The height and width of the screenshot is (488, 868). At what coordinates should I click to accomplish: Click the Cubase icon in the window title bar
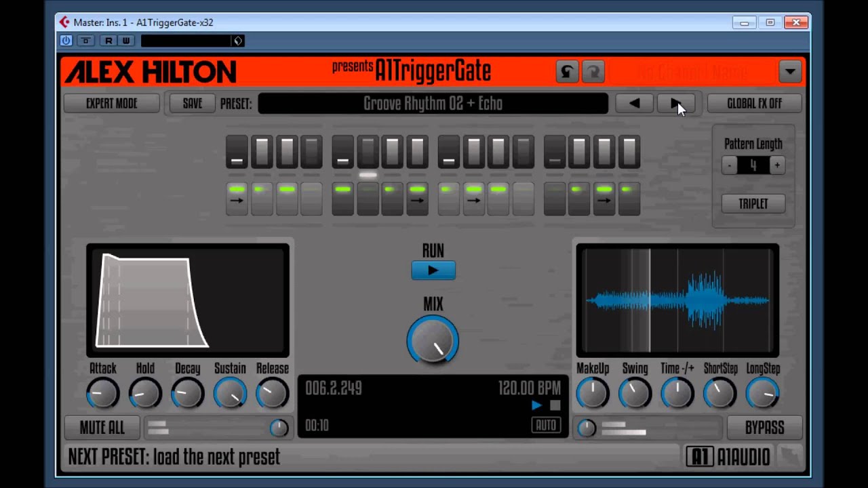(x=64, y=22)
